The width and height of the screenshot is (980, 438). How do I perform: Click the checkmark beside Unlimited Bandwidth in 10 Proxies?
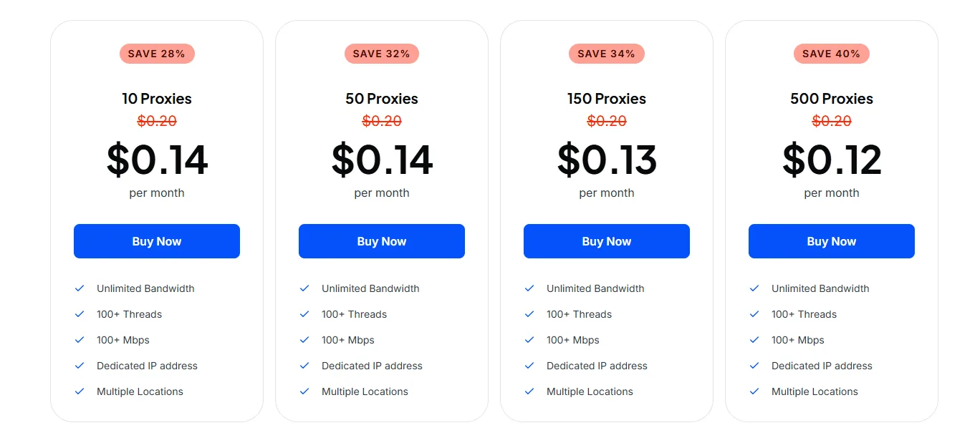pos(80,288)
